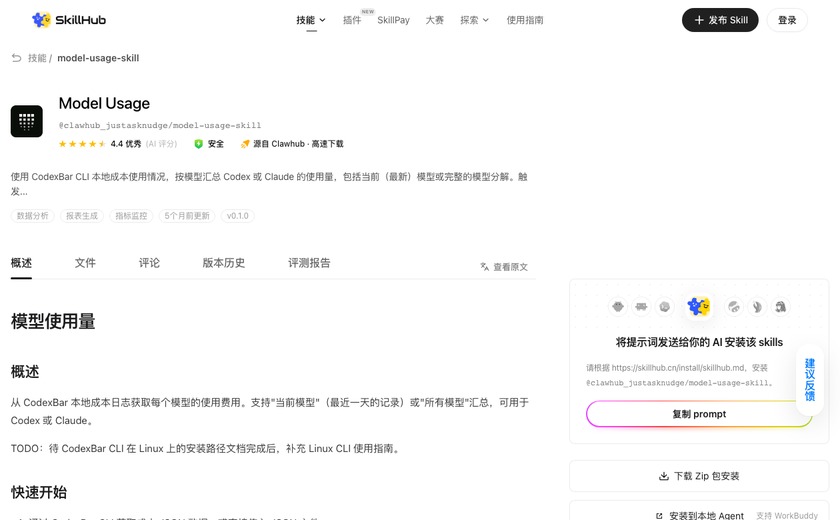The width and height of the screenshot is (840, 520).
Task: Click the 模型使用量 heading
Action: point(53,321)
